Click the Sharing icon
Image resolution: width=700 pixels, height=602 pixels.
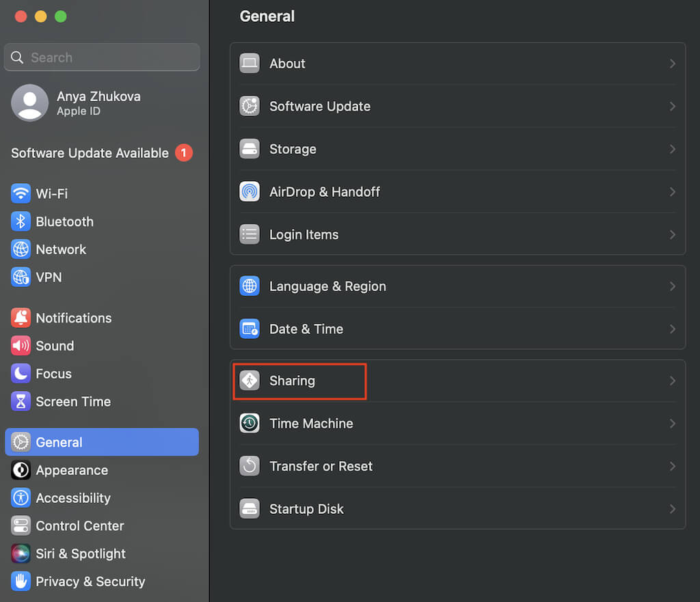pos(250,381)
